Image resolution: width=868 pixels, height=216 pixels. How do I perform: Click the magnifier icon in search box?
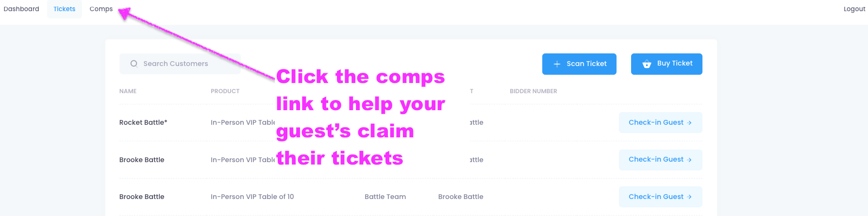point(134,64)
